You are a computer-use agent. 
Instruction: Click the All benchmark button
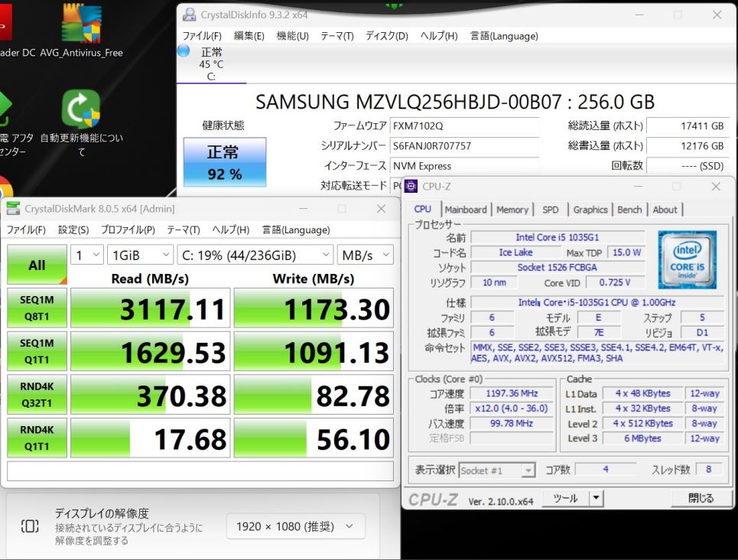(37, 265)
